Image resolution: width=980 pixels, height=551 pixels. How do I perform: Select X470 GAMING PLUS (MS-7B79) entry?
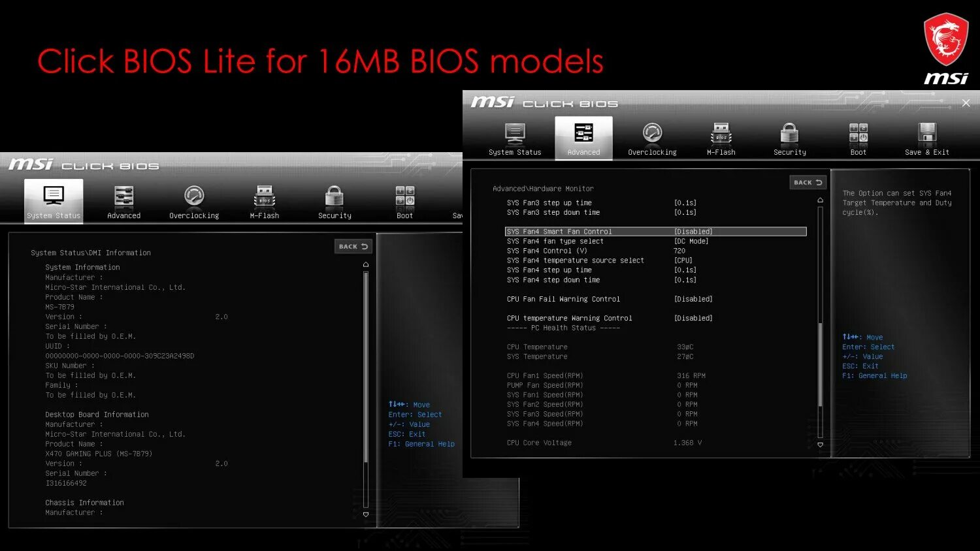(99, 454)
